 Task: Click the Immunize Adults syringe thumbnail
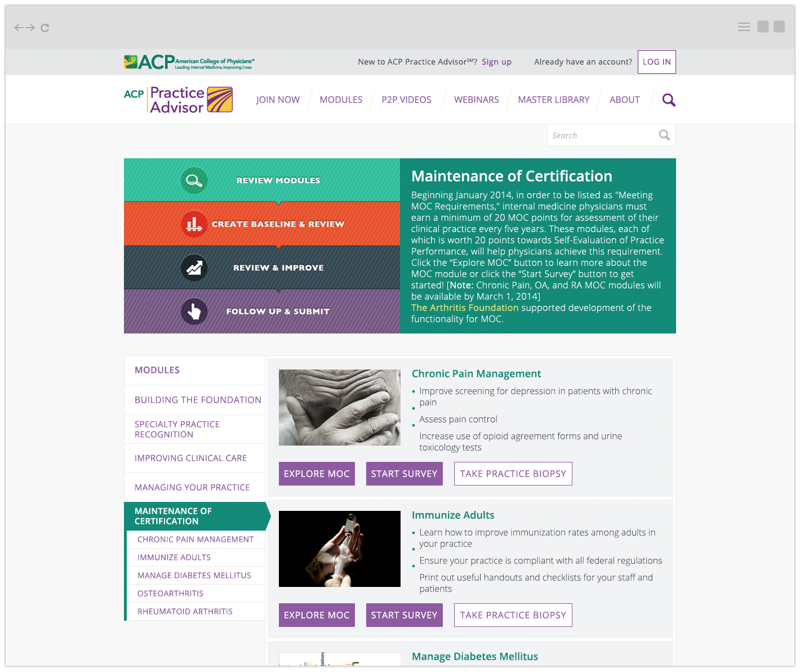[x=340, y=549]
